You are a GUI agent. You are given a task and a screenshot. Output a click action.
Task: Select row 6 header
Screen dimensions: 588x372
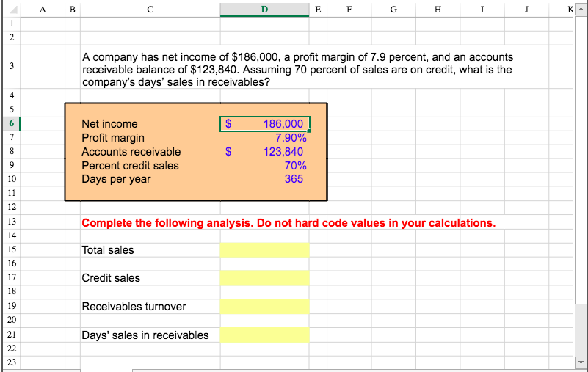(12, 123)
